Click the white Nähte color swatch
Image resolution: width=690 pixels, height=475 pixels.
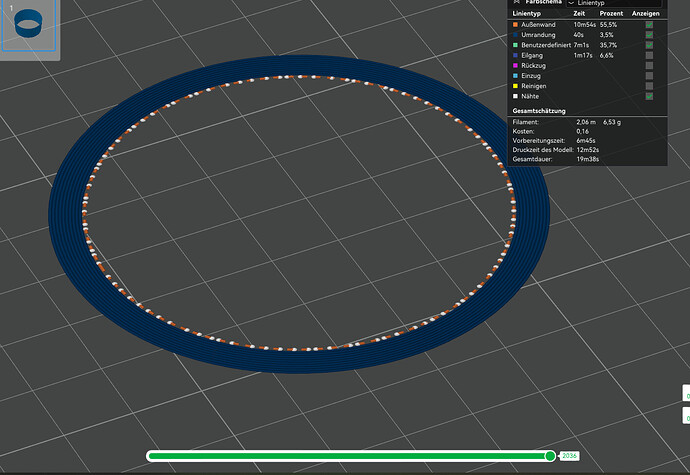click(x=515, y=96)
